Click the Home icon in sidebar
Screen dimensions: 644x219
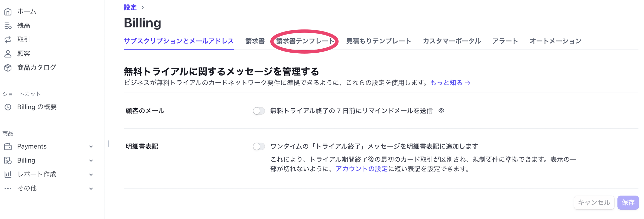pyautogui.click(x=8, y=11)
